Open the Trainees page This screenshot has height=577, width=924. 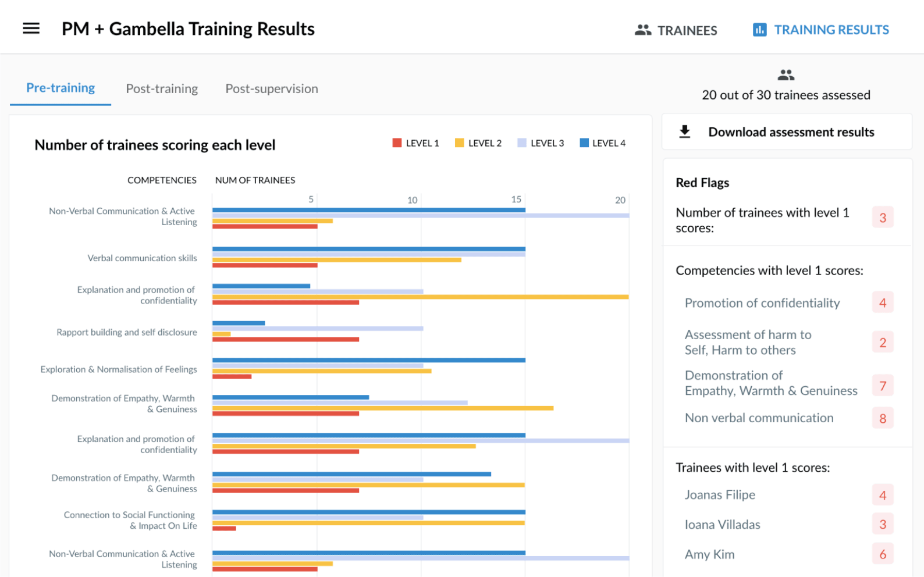687,30
